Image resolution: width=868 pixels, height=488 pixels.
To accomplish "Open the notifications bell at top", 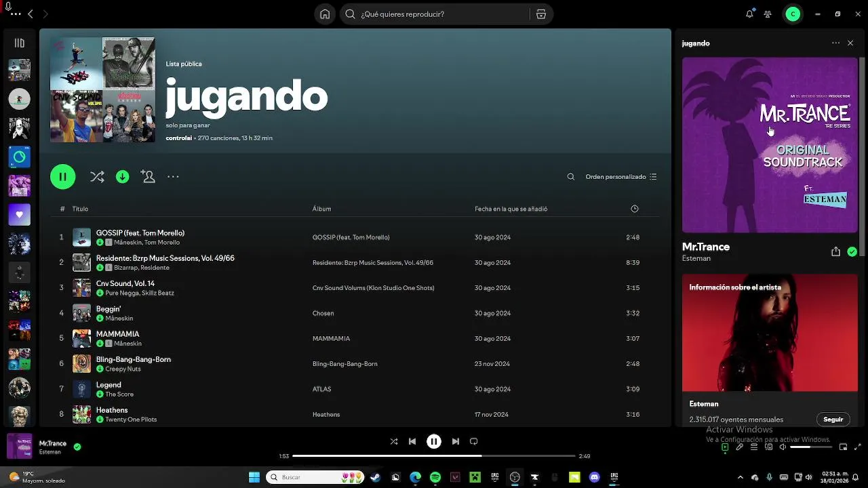I will (749, 14).
